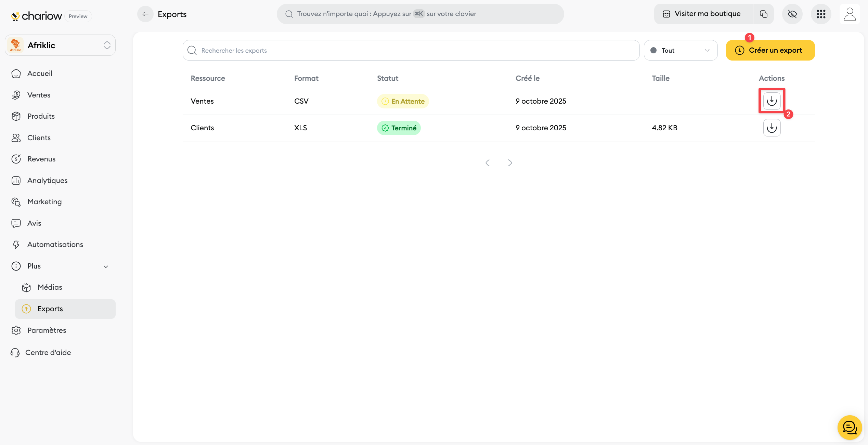Screen dimensions: 868x445
Task: Open the Afriklic store switcher
Action: tap(60, 45)
